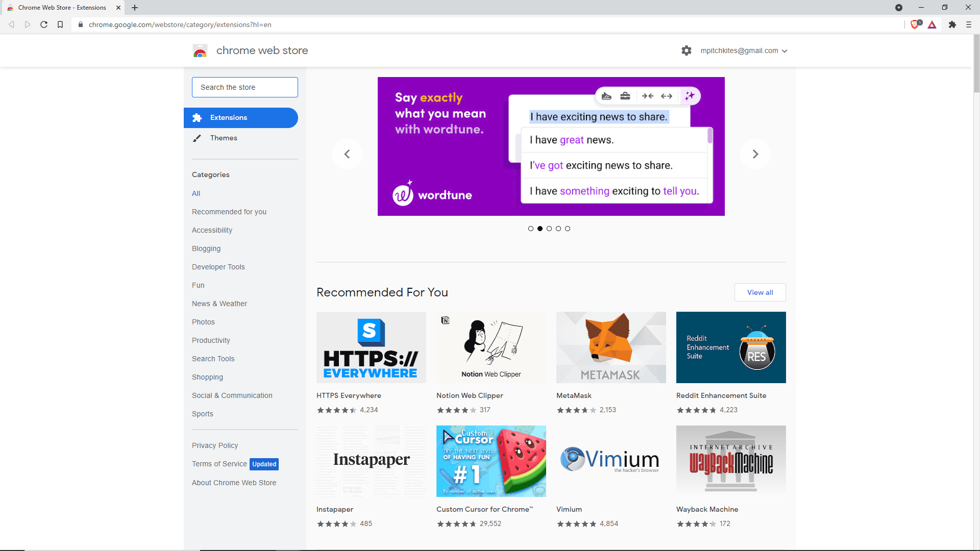Click View all for Recommended For You
The image size is (980, 551).
point(760,292)
